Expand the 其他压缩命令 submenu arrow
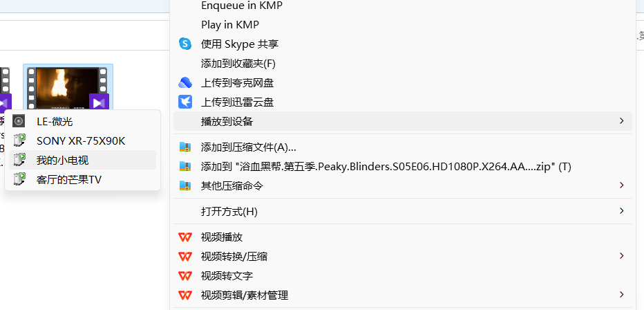Image resolution: width=644 pixels, height=310 pixels. [621, 185]
